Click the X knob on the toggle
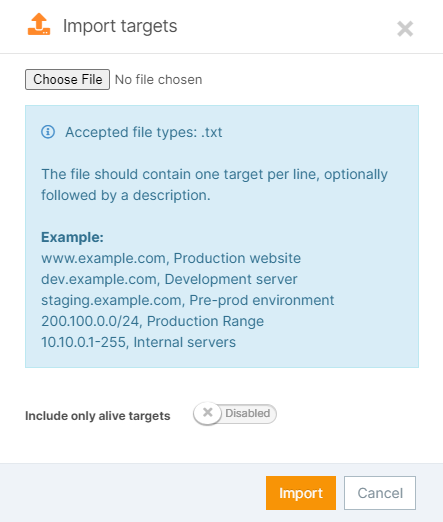The width and height of the screenshot is (443, 522). pyautogui.click(x=207, y=413)
